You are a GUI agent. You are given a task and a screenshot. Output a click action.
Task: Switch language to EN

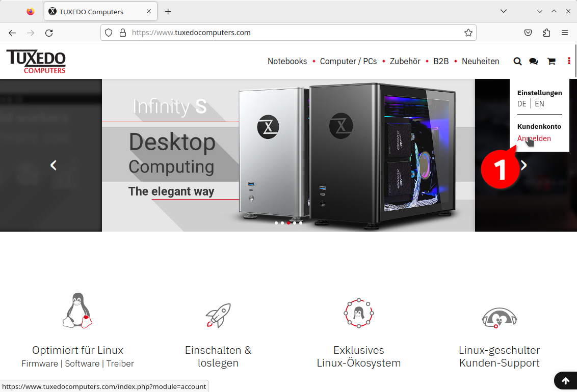click(539, 104)
